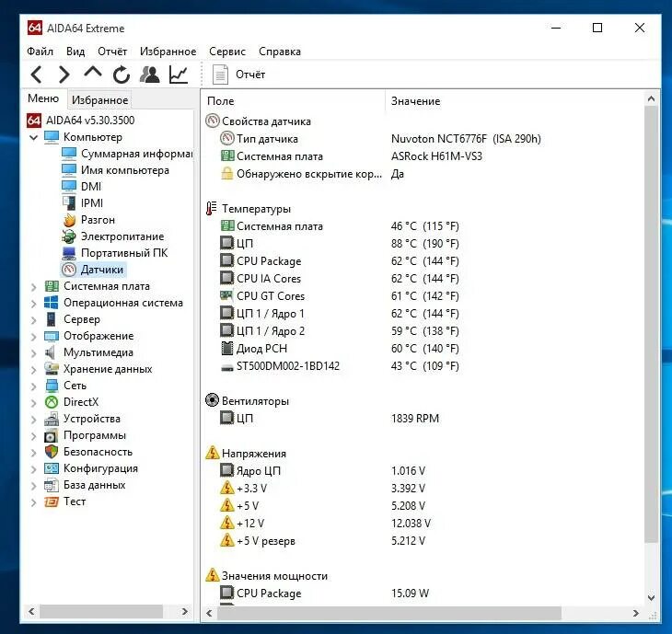
Task: Refresh sensor readings using the refresh icon
Action: pyautogui.click(x=122, y=75)
